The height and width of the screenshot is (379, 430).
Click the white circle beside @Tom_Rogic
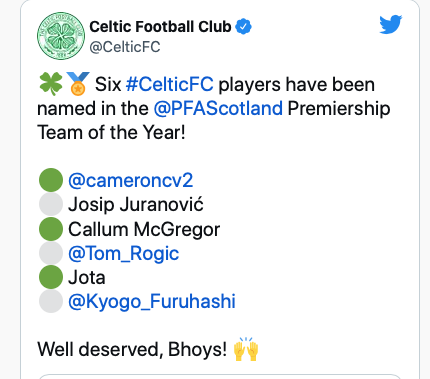[x=51, y=253]
